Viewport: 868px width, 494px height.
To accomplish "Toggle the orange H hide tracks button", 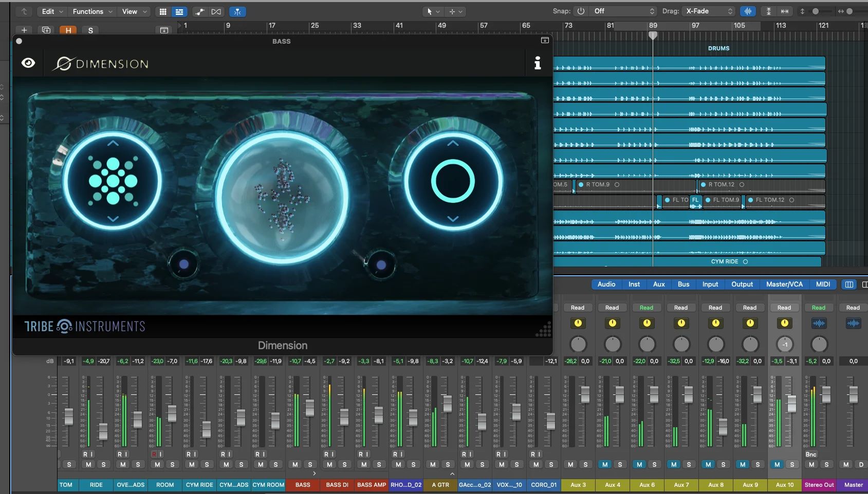I will [x=68, y=30].
